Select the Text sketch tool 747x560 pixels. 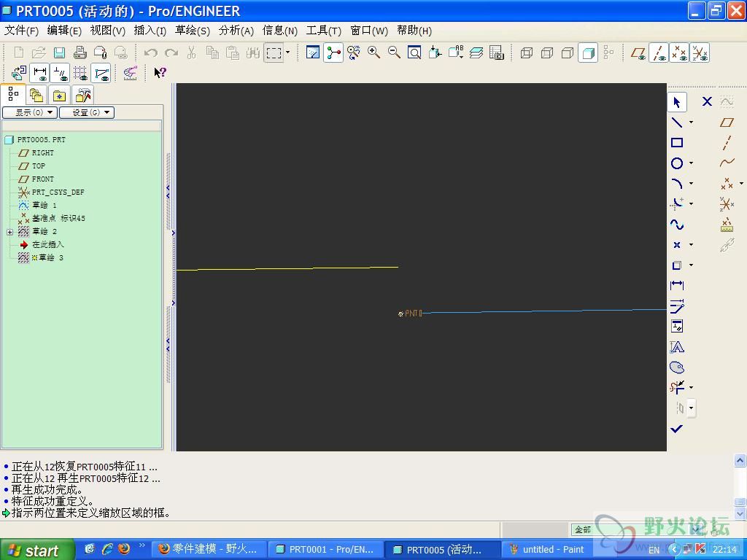click(676, 347)
